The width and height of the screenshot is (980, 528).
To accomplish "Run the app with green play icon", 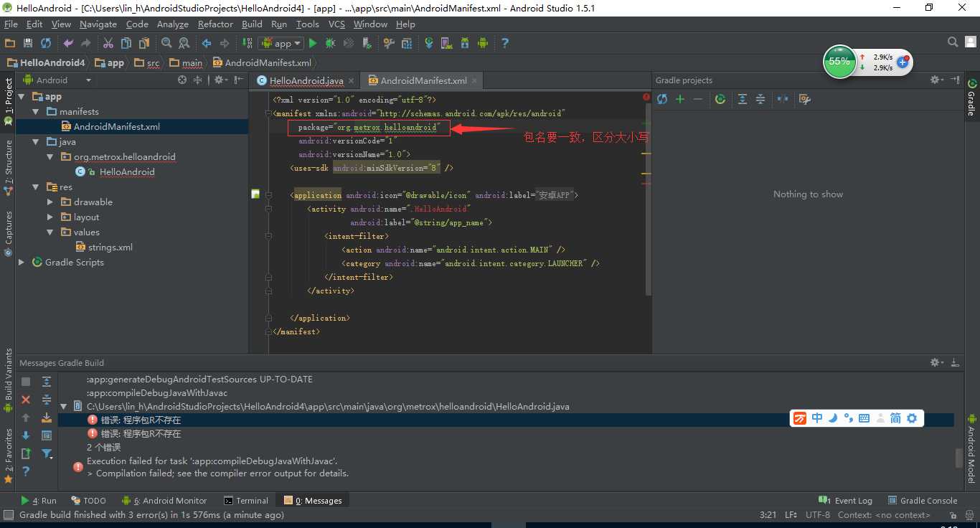I will pos(313,43).
